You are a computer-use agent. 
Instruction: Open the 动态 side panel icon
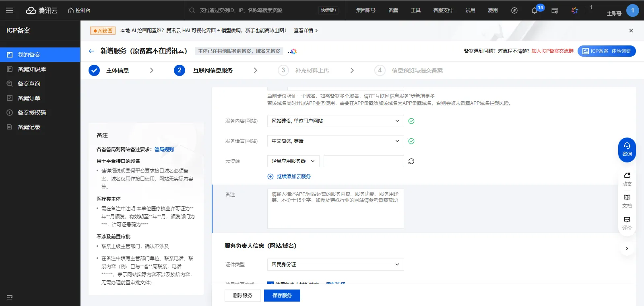(x=627, y=179)
